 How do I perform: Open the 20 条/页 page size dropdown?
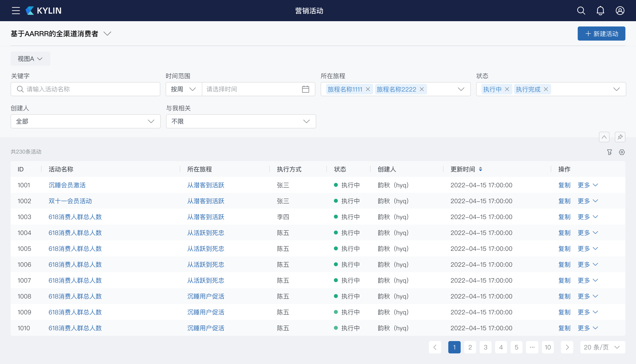[602, 347]
